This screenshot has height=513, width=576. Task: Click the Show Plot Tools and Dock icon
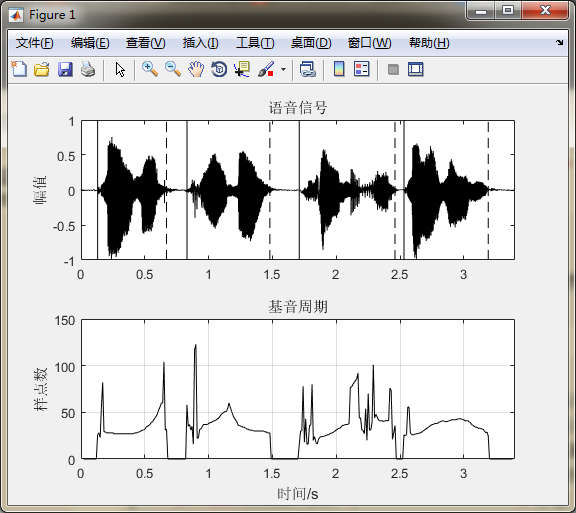click(416, 69)
